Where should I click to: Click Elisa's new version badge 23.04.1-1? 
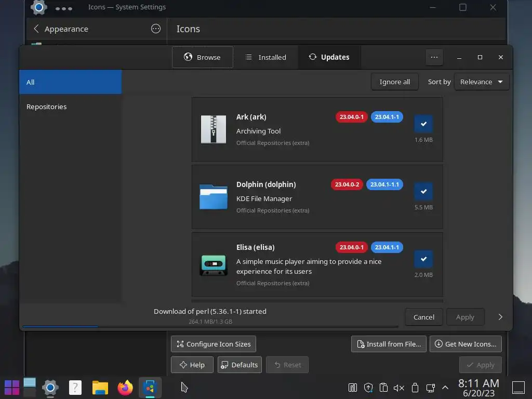pos(387,247)
